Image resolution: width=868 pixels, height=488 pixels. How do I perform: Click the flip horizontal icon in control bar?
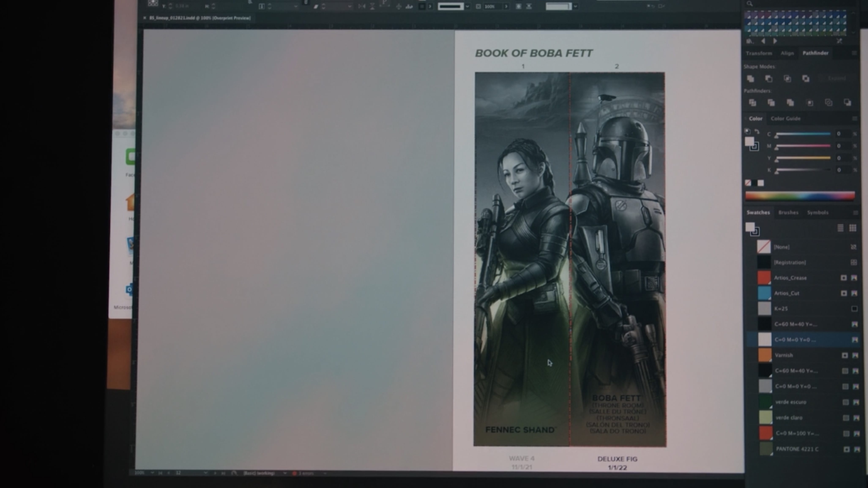tap(362, 6)
